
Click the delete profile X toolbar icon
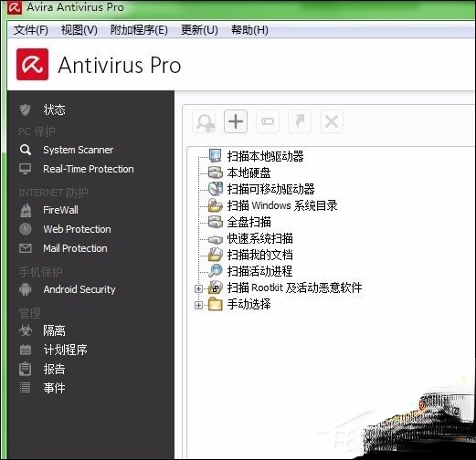[332, 121]
